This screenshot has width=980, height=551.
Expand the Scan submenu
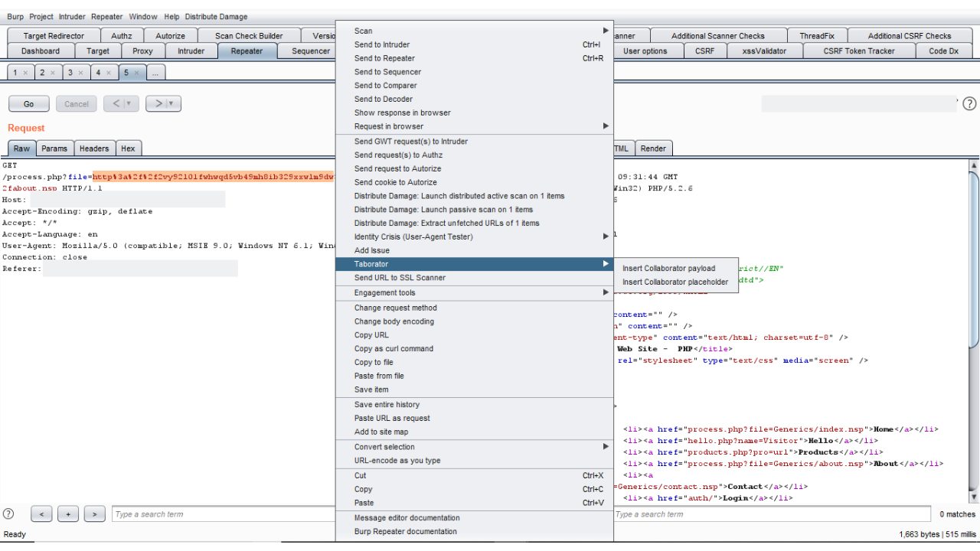click(475, 31)
